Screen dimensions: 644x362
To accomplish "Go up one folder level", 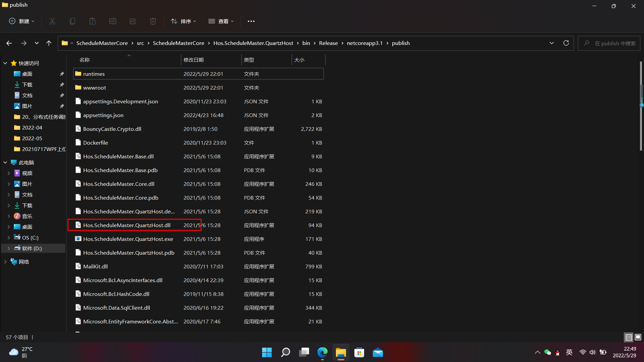I will (49, 43).
